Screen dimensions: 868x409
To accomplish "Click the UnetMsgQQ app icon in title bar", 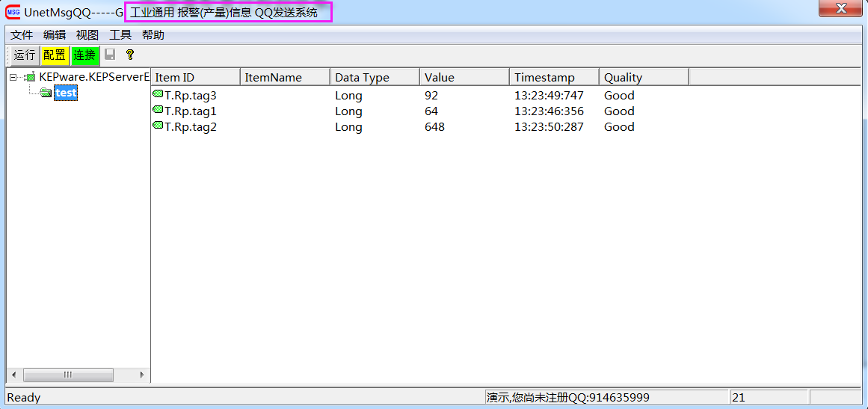I will pos(13,12).
